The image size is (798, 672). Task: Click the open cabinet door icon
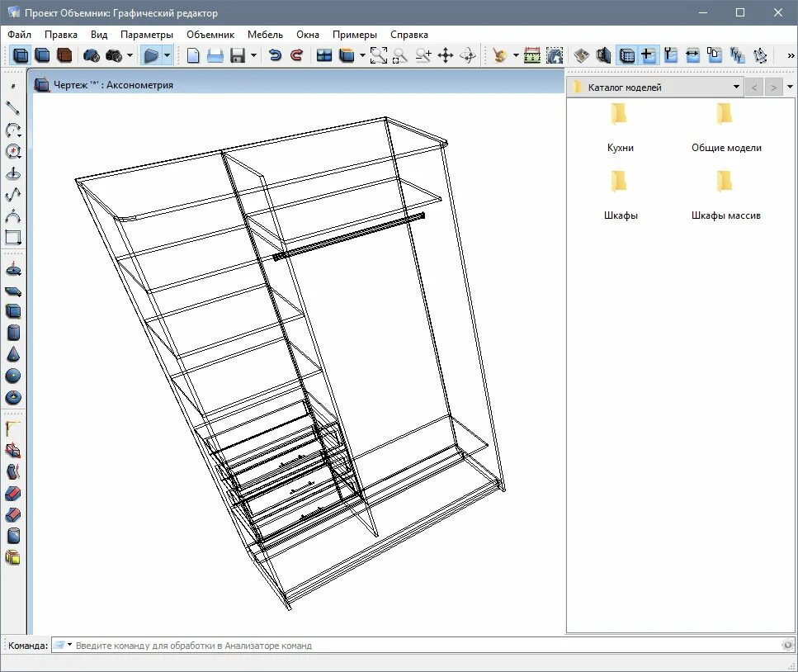[603, 55]
